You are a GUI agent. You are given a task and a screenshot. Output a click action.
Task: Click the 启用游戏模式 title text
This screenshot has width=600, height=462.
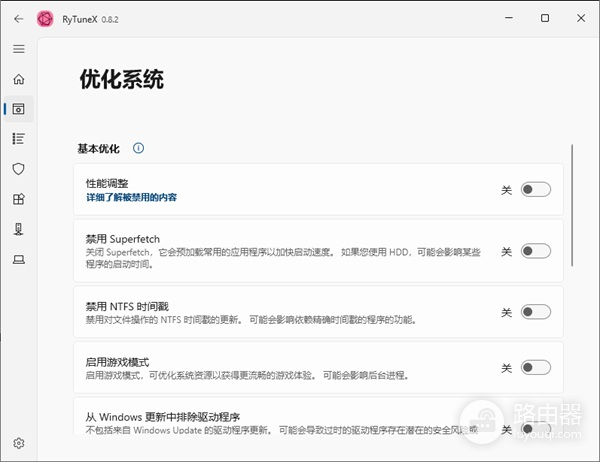point(117,362)
